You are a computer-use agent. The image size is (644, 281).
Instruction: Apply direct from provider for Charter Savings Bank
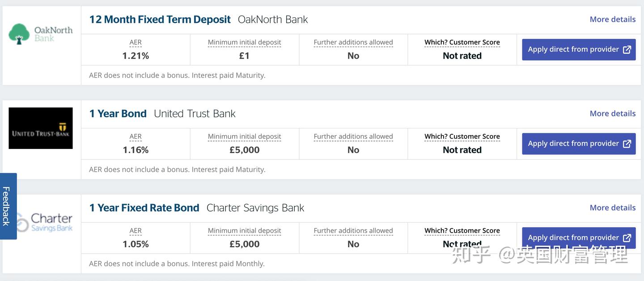pos(573,238)
